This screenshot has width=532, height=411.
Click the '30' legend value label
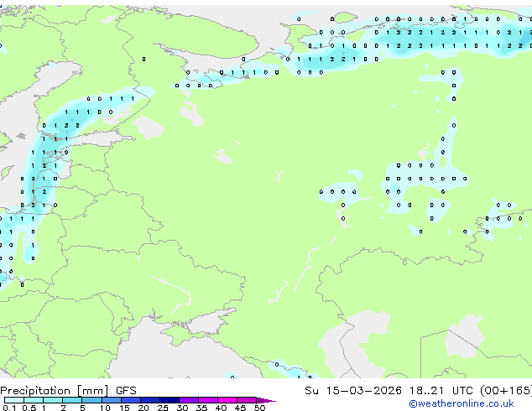coord(182,408)
